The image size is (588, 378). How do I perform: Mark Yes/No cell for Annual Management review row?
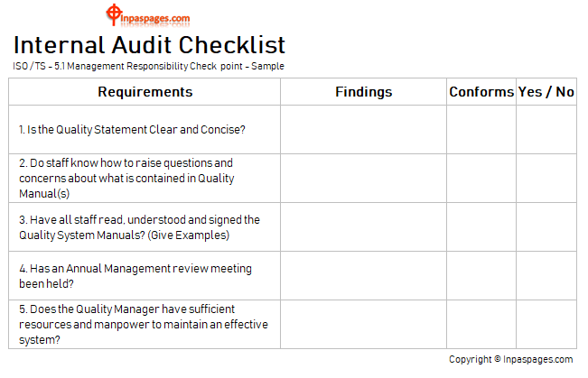546,276
